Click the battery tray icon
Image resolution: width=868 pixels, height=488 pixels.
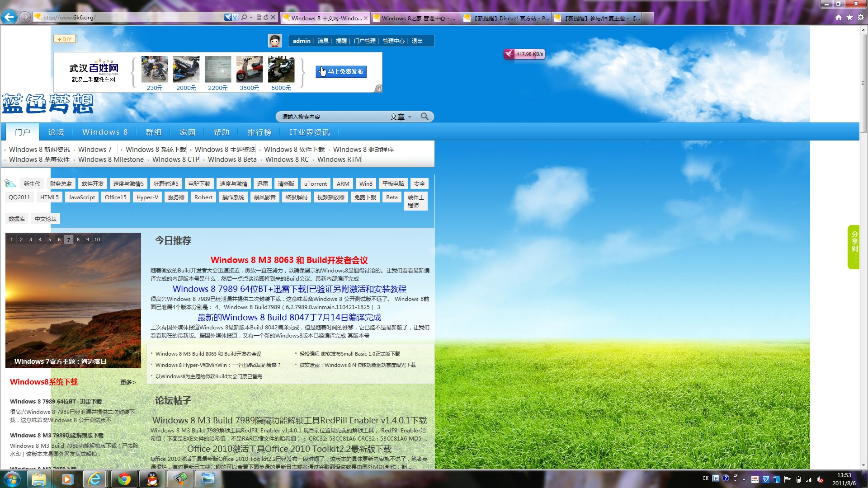(x=798, y=479)
